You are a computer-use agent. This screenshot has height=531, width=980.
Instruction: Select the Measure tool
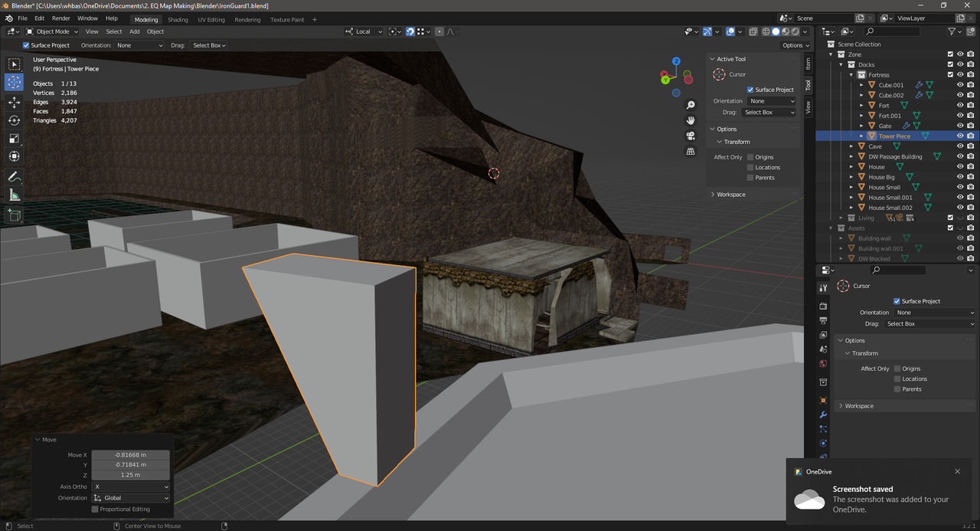click(x=14, y=195)
